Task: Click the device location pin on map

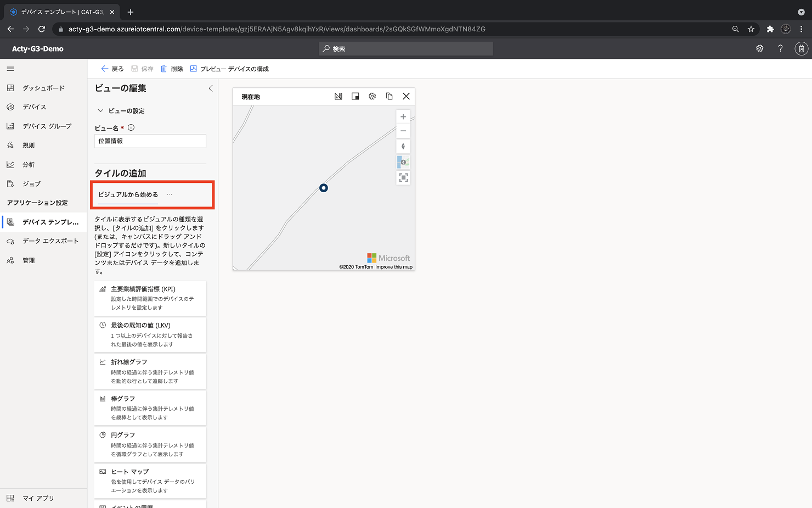Action: click(x=324, y=188)
